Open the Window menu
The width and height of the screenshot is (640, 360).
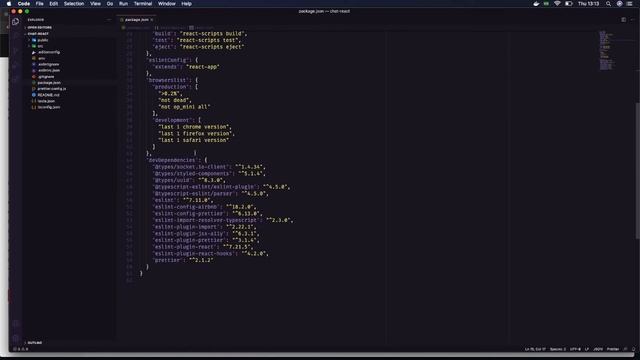tap(167, 4)
